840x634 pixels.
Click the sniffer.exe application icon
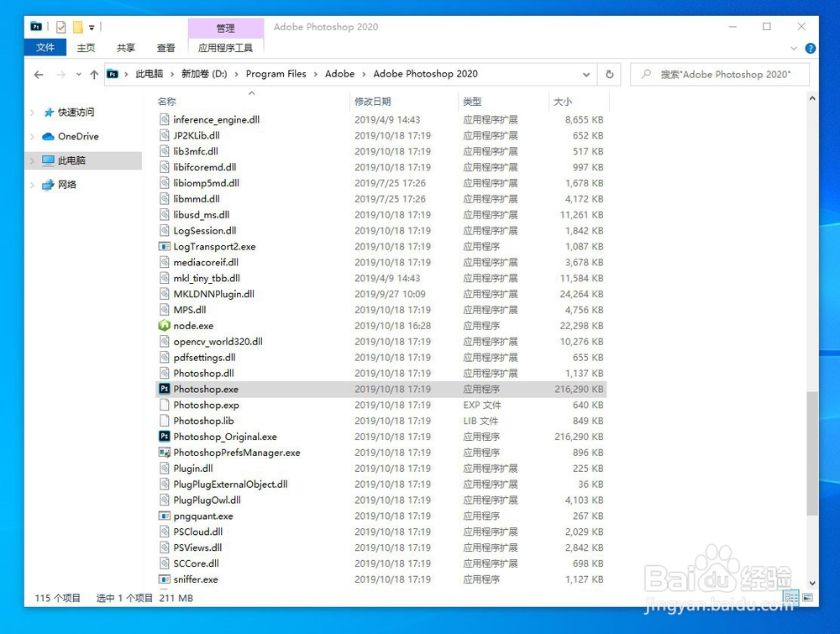point(165,579)
